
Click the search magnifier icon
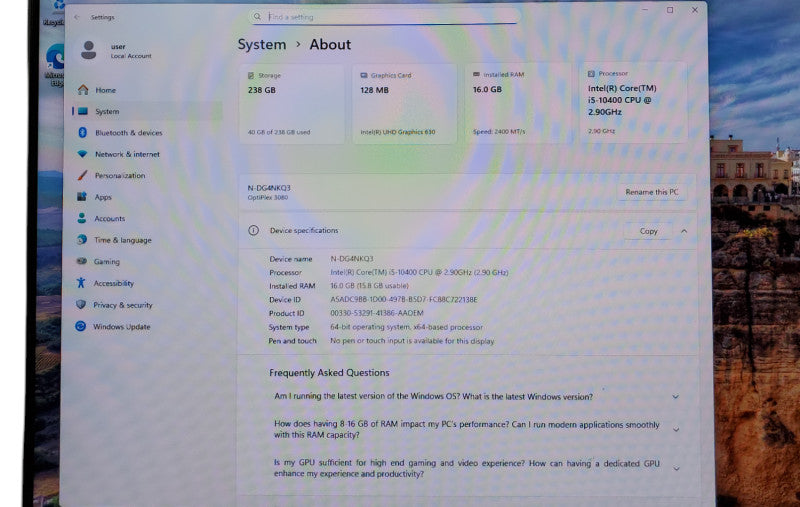pos(257,17)
